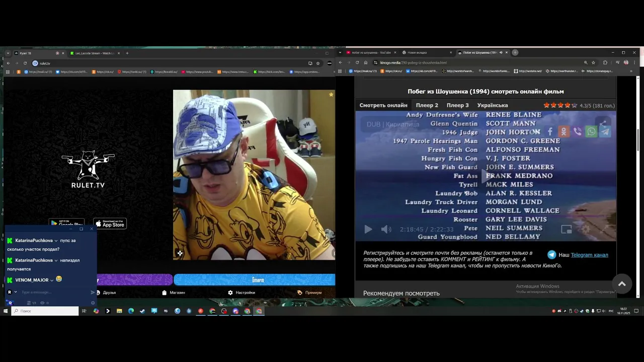Rate the movie with the star rating

point(560,105)
